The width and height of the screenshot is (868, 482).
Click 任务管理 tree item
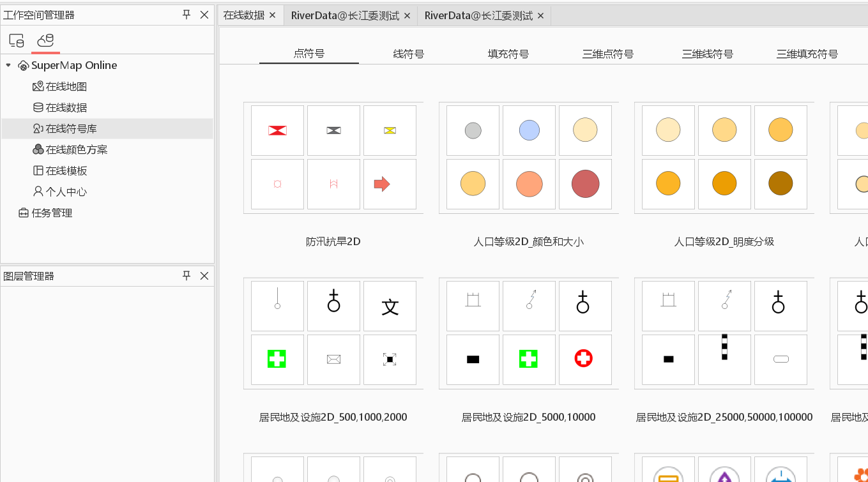pyautogui.click(x=52, y=213)
